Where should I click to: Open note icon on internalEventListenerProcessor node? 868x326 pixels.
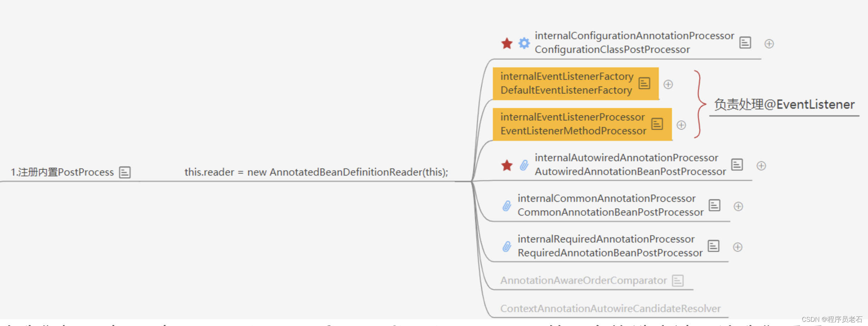pos(657,124)
